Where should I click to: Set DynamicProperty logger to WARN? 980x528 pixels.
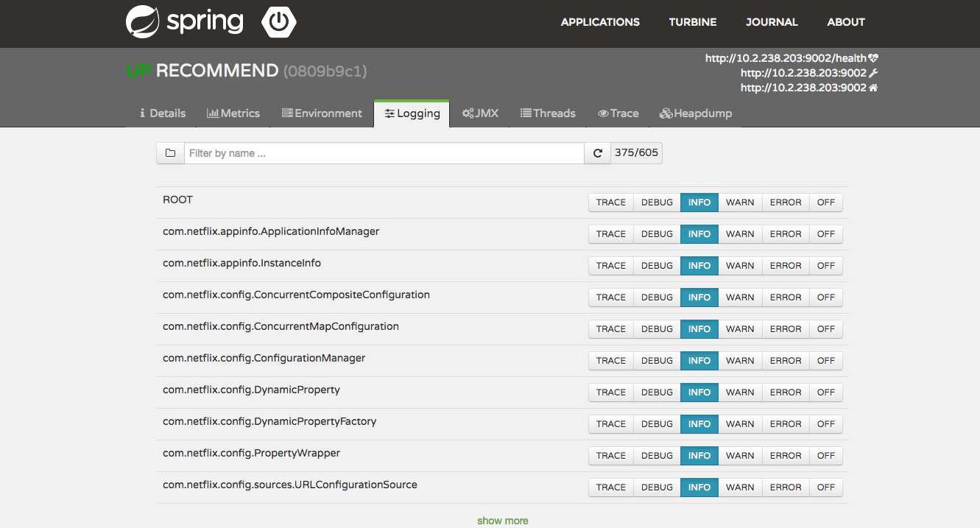pyautogui.click(x=740, y=393)
